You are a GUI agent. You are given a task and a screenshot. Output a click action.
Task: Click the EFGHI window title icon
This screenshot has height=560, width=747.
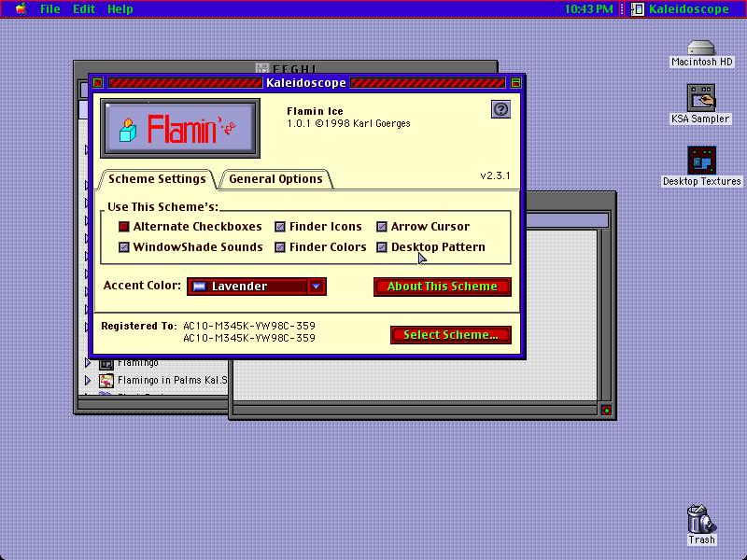click(x=262, y=68)
